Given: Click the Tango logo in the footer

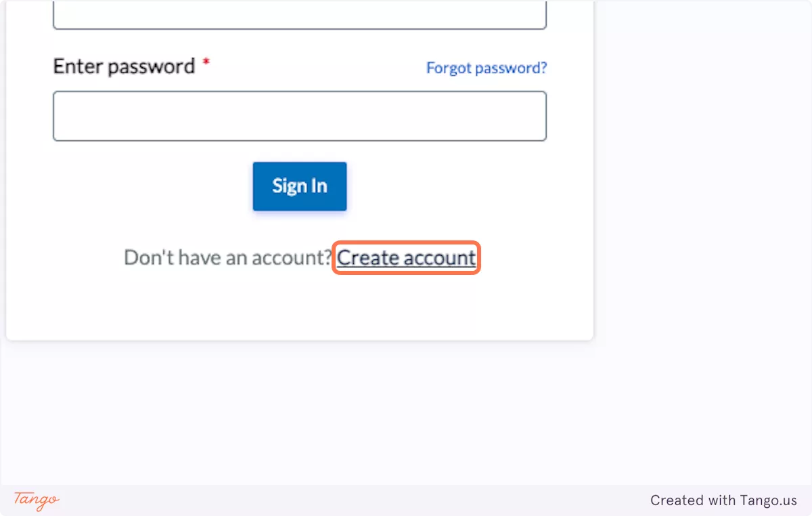Looking at the screenshot, I should (37, 500).
